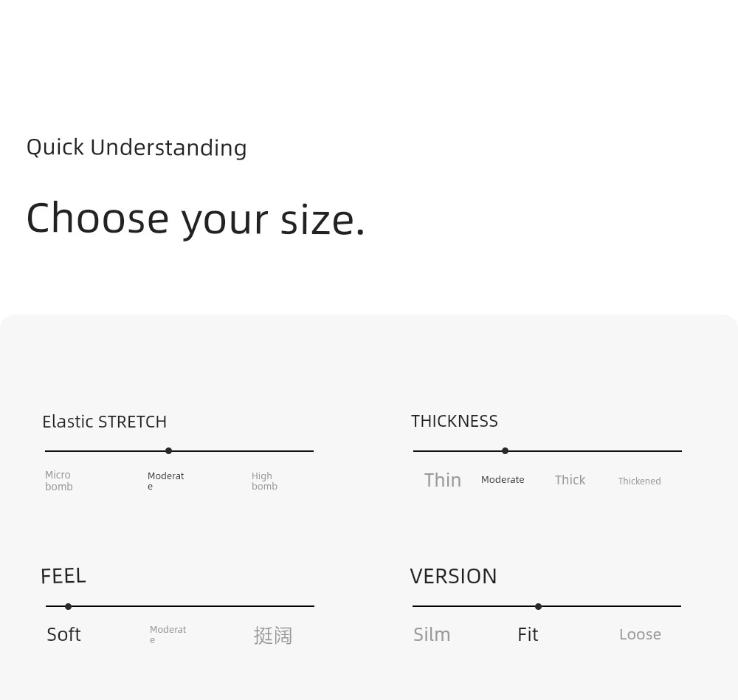Select High bomb stretch label

264,481
